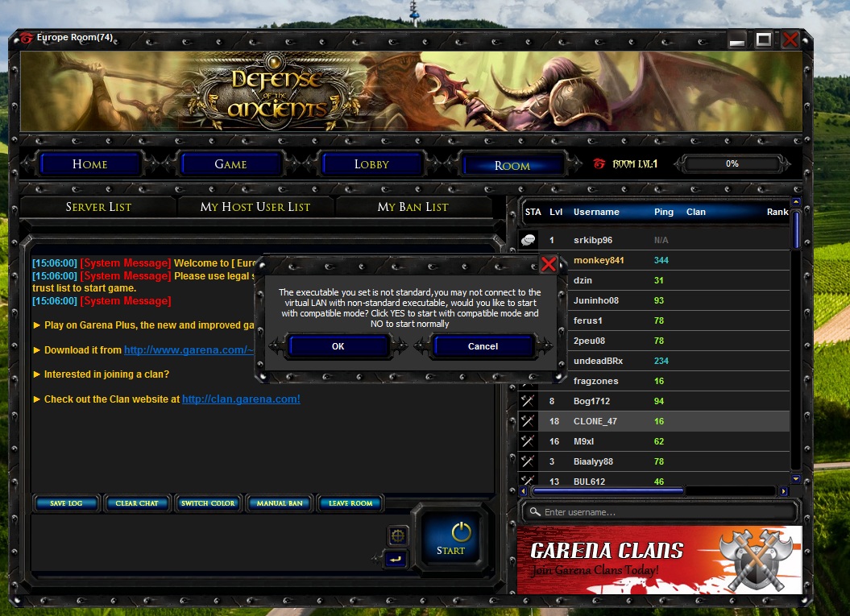The width and height of the screenshot is (850, 616).
Task: Select user srkibp96 in the list
Action: 654,239
